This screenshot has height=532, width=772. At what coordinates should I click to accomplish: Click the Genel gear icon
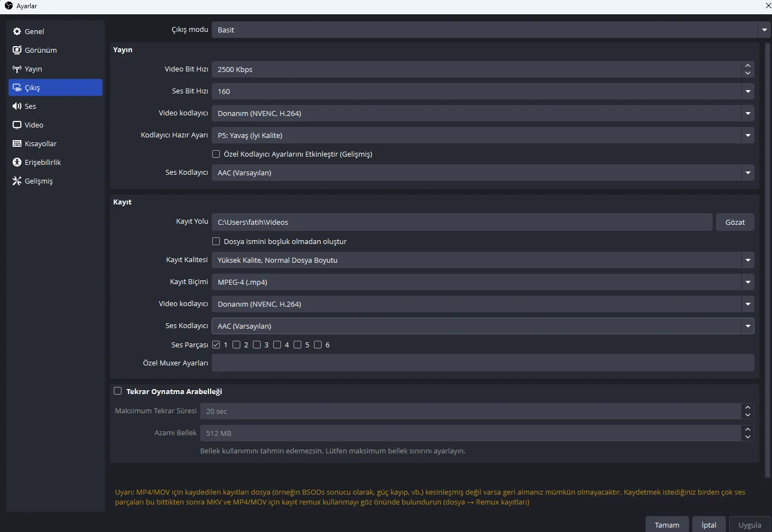[17, 31]
